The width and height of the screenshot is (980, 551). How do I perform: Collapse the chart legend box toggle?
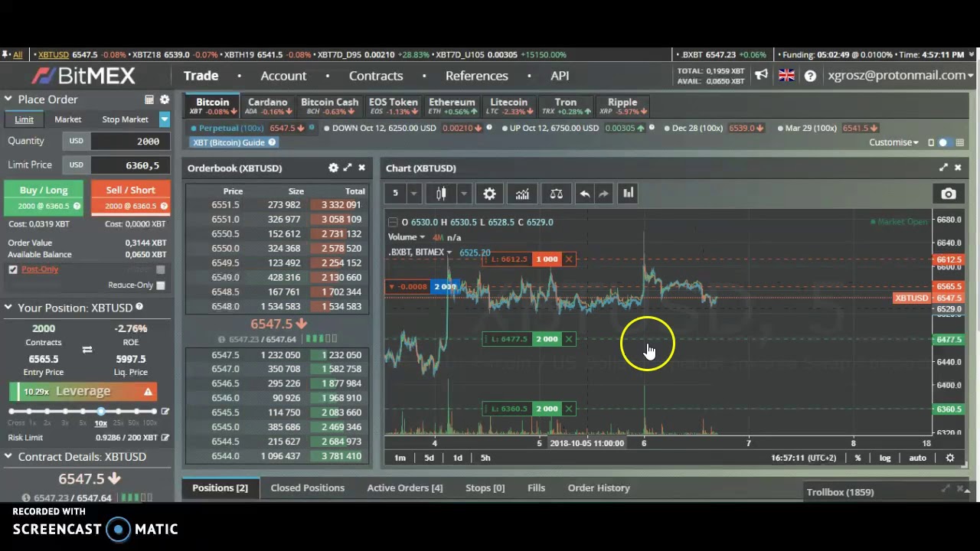[393, 222]
